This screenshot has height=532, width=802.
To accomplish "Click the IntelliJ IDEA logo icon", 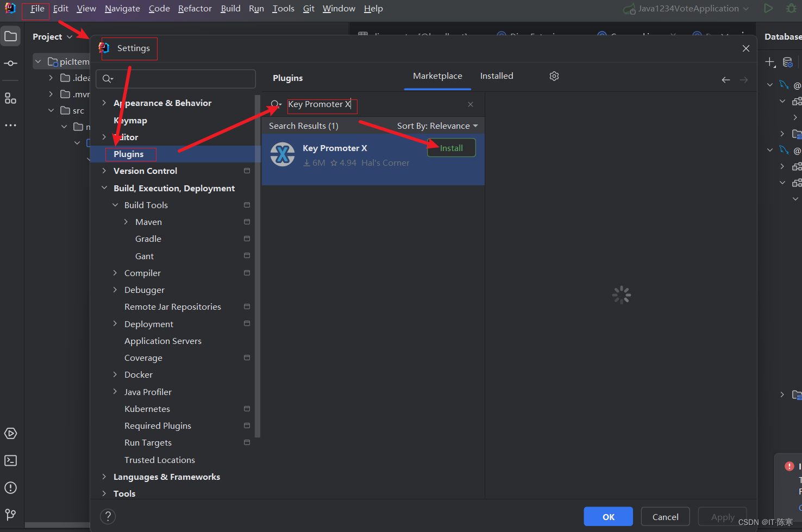I will point(10,8).
